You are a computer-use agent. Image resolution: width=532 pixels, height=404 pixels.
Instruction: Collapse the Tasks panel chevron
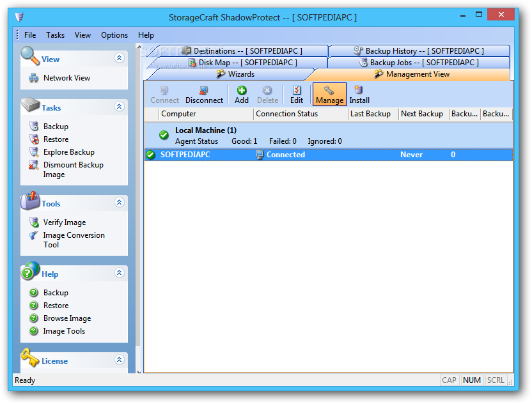[119, 107]
